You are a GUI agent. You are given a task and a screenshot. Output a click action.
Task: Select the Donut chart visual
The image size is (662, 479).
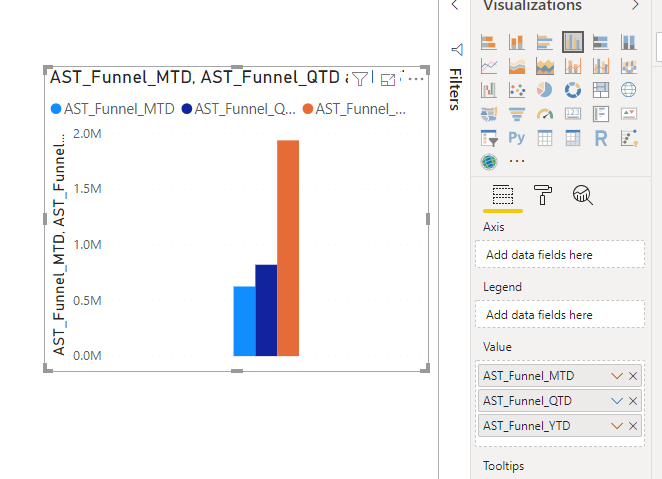(573, 90)
